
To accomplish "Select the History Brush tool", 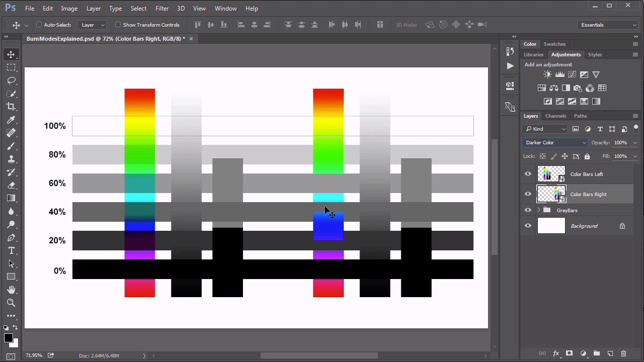I will point(11,172).
